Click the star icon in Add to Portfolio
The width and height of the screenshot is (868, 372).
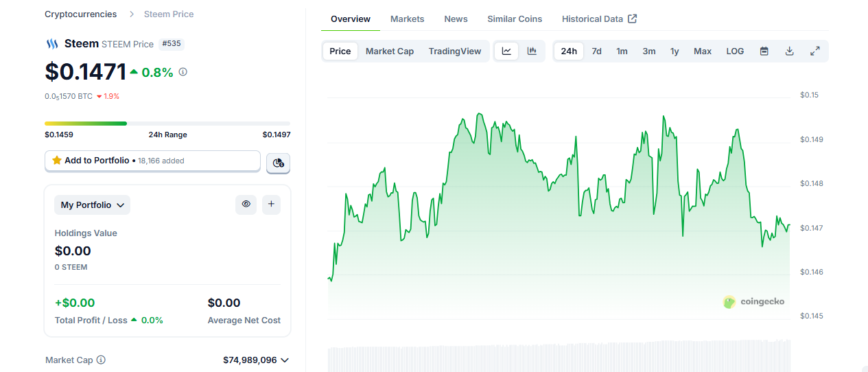57,160
